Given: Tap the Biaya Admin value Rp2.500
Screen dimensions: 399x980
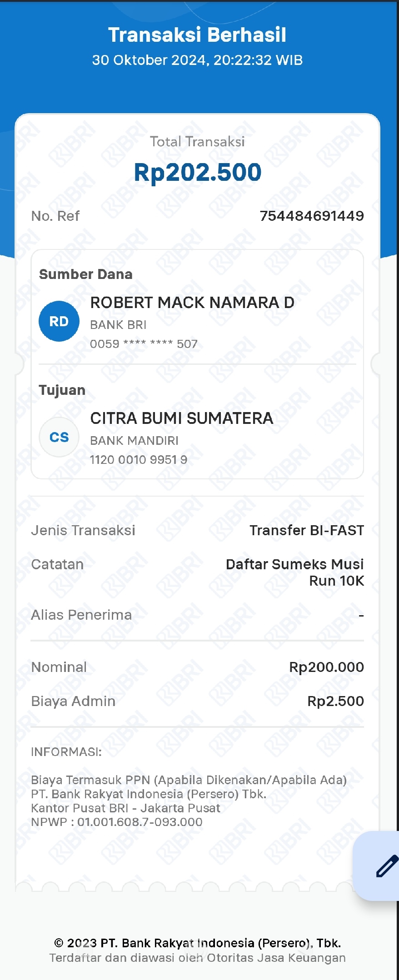Looking at the screenshot, I should (x=336, y=701).
